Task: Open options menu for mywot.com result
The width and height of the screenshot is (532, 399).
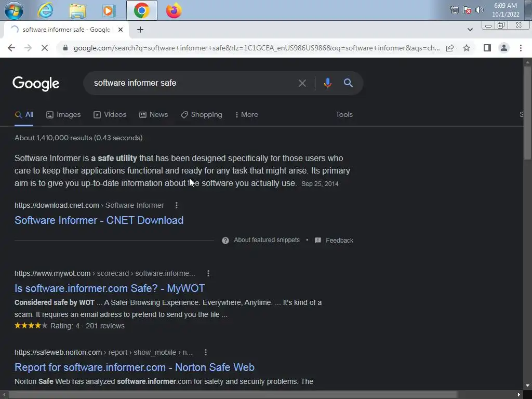Action: point(208,273)
